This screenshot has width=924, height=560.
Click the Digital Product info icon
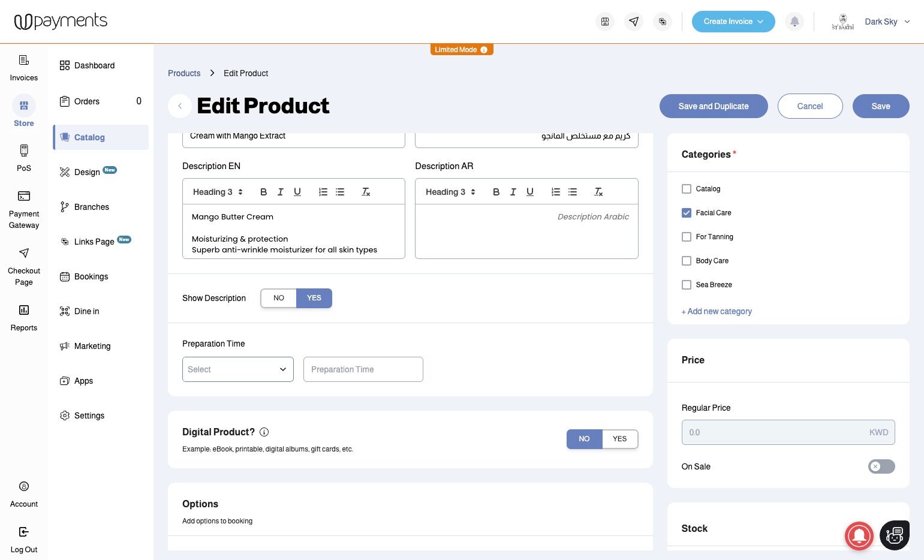(x=264, y=432)
